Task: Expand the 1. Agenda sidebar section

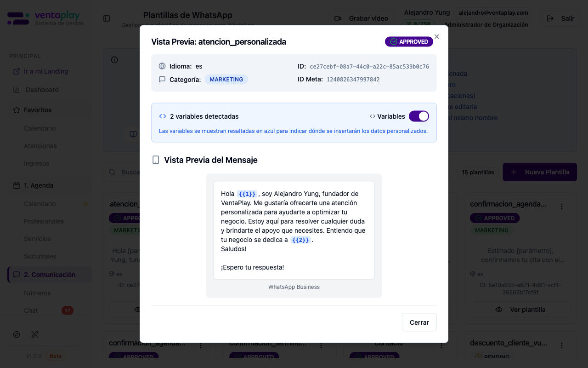Action: [39, 185]
